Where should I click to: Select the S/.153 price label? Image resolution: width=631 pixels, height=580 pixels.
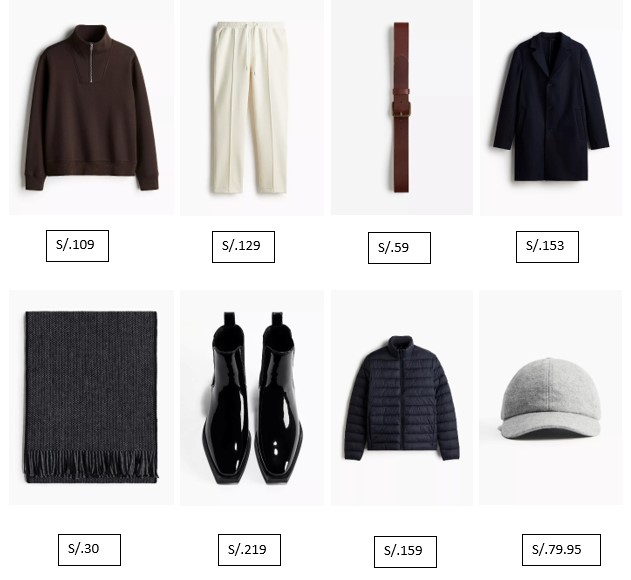coord(547,247)
